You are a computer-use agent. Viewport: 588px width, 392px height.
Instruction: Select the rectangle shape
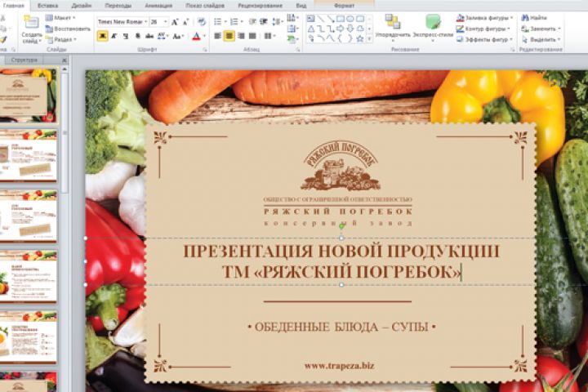(340, 19)
